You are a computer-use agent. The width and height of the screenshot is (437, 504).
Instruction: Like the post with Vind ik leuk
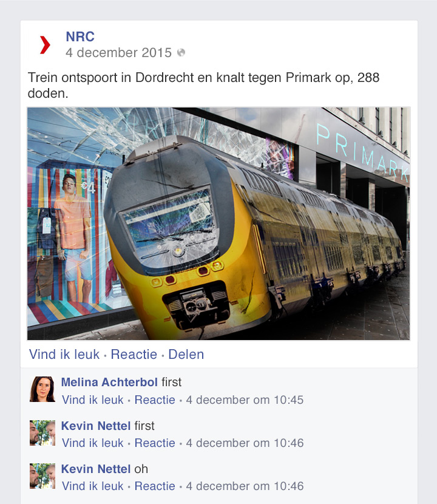pyautogui.click(x=64, y=354)
